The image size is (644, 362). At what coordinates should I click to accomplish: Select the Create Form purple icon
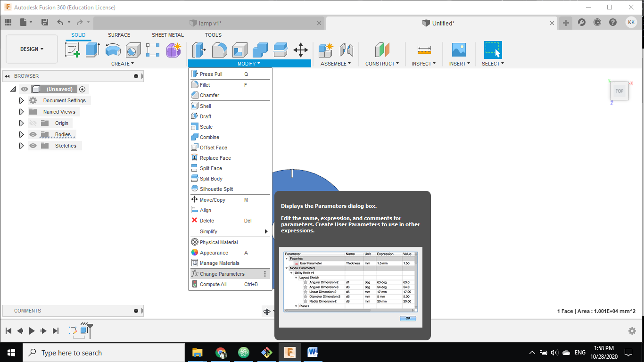[x=173, y=49]
